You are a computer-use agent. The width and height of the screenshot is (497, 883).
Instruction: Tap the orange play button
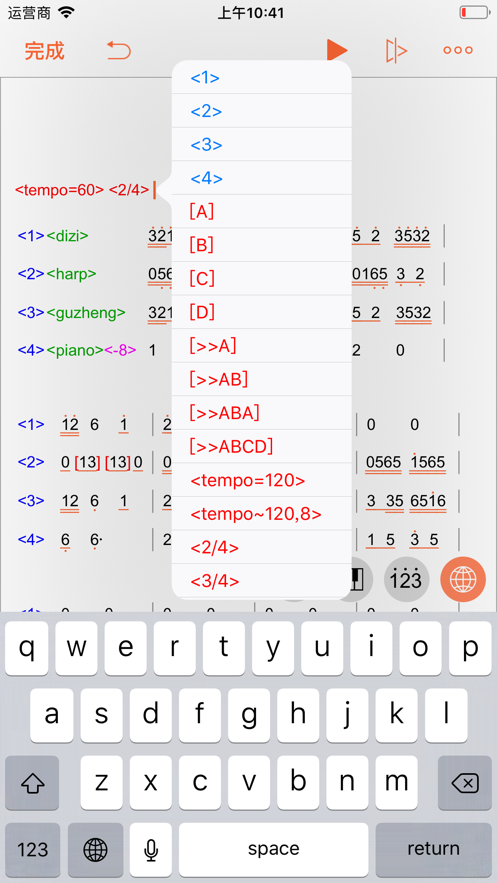tap(337, 50)
